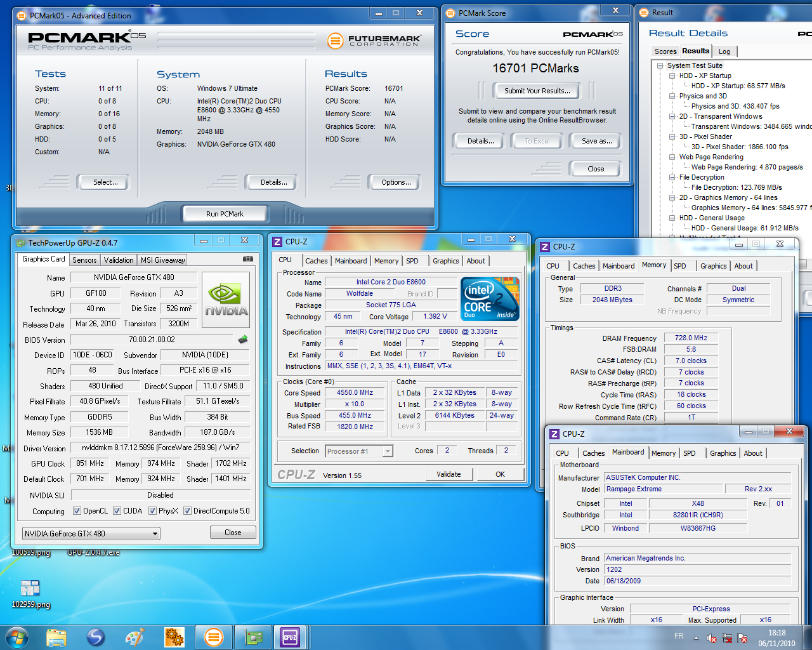Collapse the 2D - Transparent Windows node
Image resolution: width=812 pixels, height=650 pixels.
point(672,116)
